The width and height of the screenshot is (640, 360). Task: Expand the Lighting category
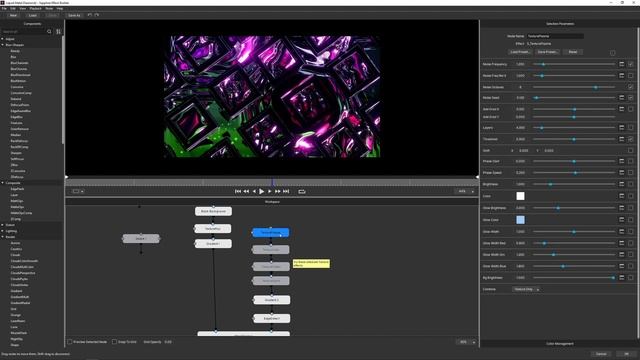click(x=2, y=231)
